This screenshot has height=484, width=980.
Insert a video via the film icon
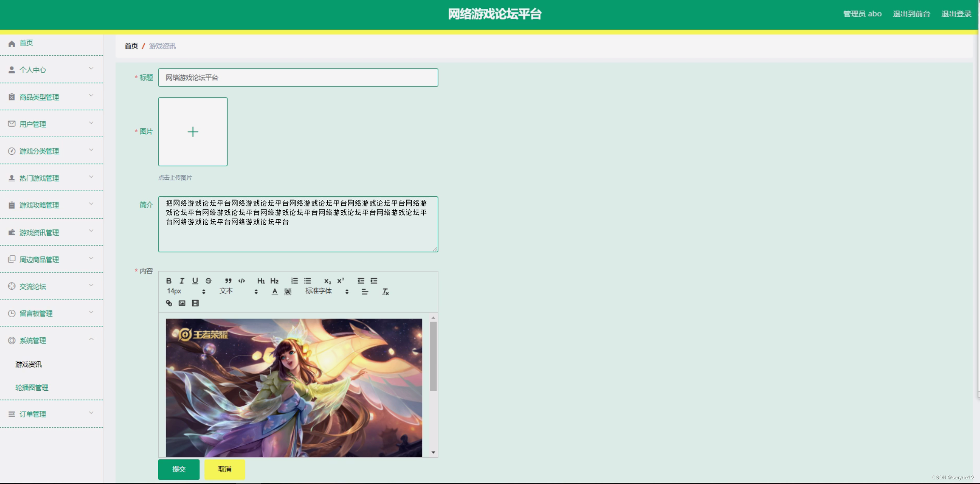[195, 303]
